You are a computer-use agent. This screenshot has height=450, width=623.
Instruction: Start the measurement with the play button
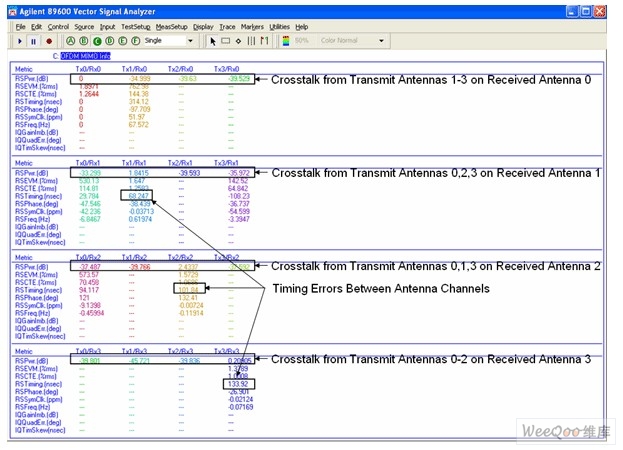[19, 41]
